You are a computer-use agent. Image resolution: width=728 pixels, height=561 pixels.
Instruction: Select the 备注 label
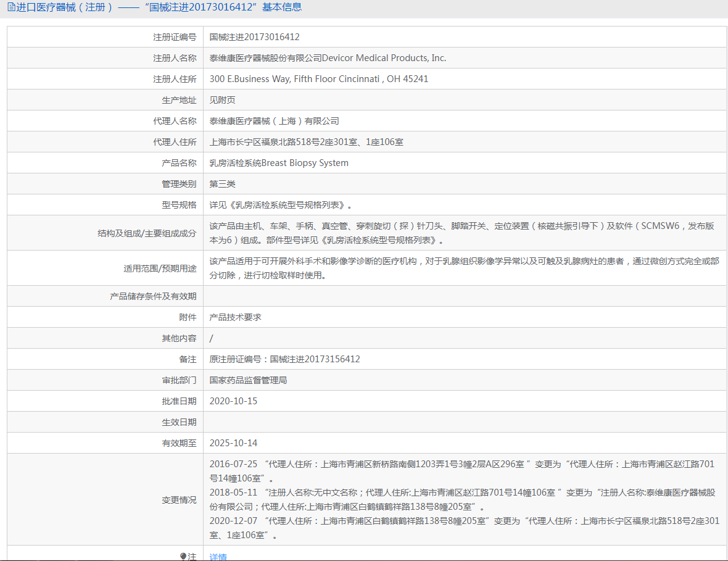click(x=188, y=359)
